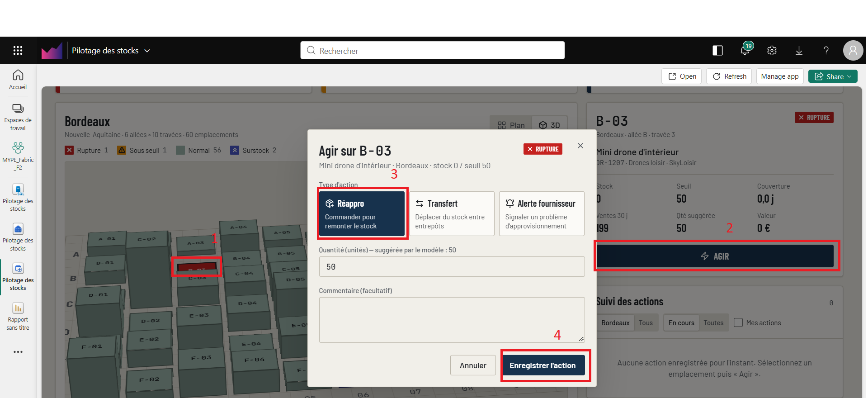Click the Quantité input field
The width and height of the screenshot is (868, 398).
(452, 267)
